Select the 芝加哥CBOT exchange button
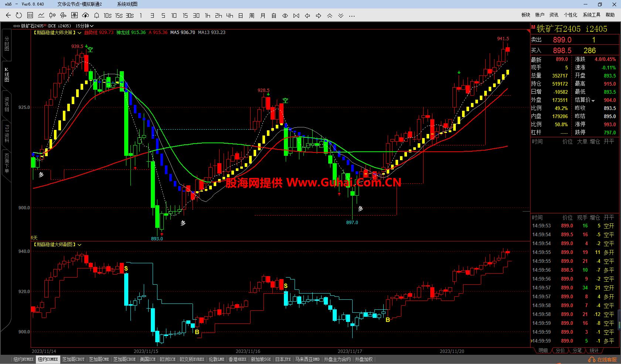This screenshot has width=621, height=364. tap(73, 359)
